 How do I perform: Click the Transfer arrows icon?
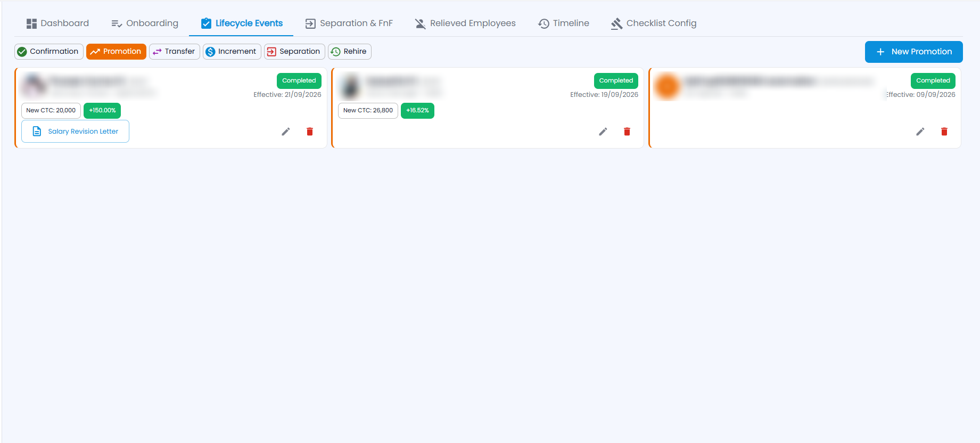point(157,52)
